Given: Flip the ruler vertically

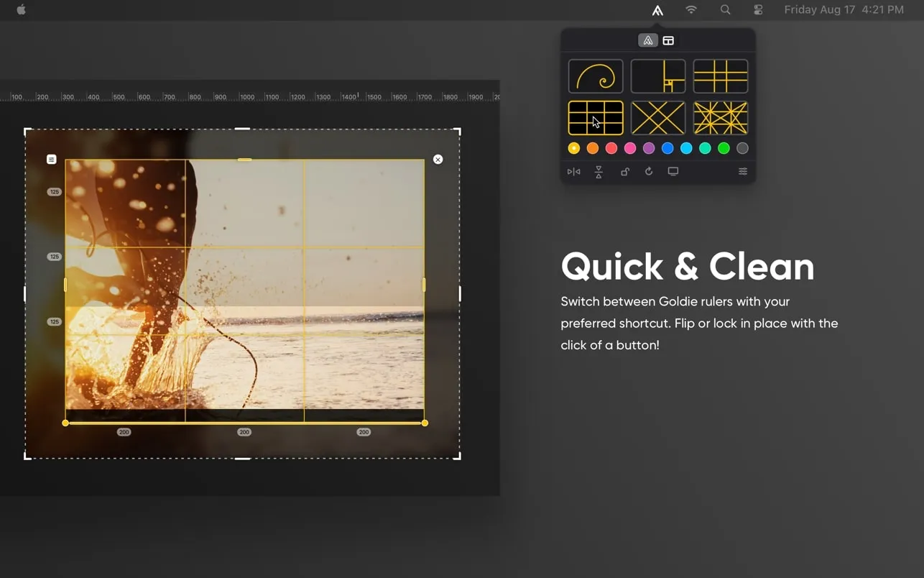Looking at the screenshot, I should tap(599, 172).
